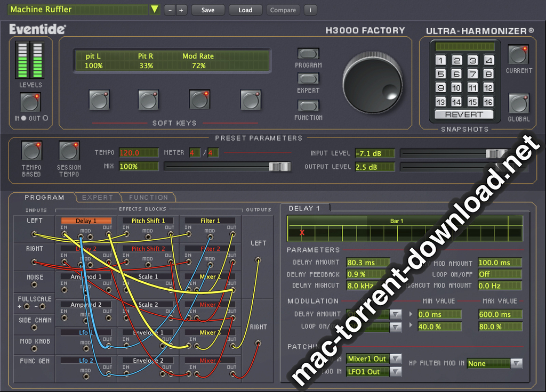This screenshot has height=392, width=546.
Task: Switch to the EXPERT tab
Action: (x=98, y=197)
